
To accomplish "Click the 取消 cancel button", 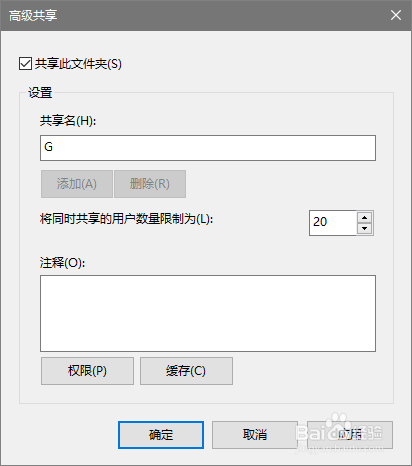I will pos(255,435).
